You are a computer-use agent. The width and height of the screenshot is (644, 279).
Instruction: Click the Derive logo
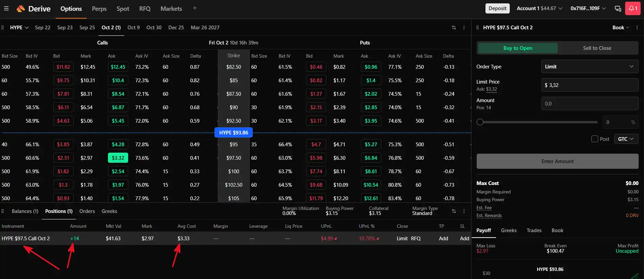33,9
